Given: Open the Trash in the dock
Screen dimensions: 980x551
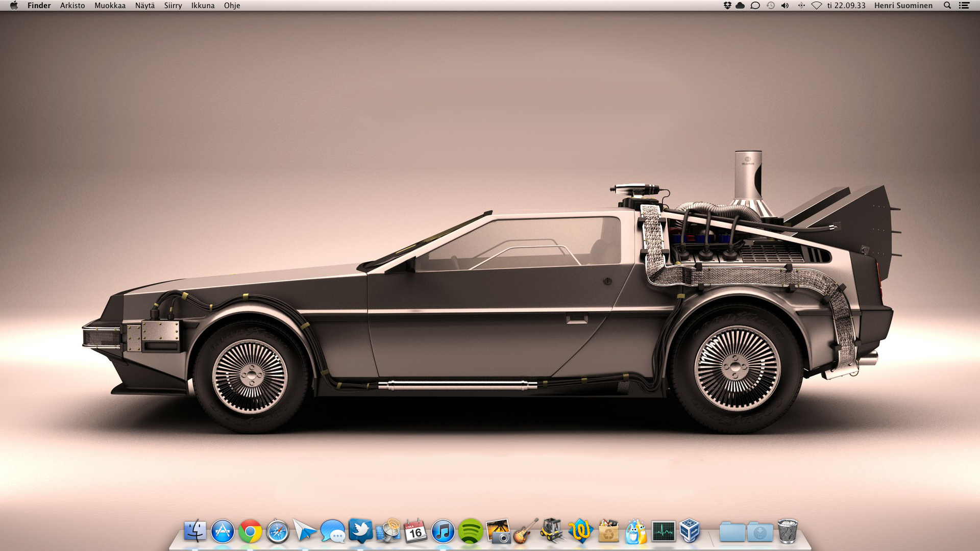Looking at the screenshot, I should tap(788, 532).
